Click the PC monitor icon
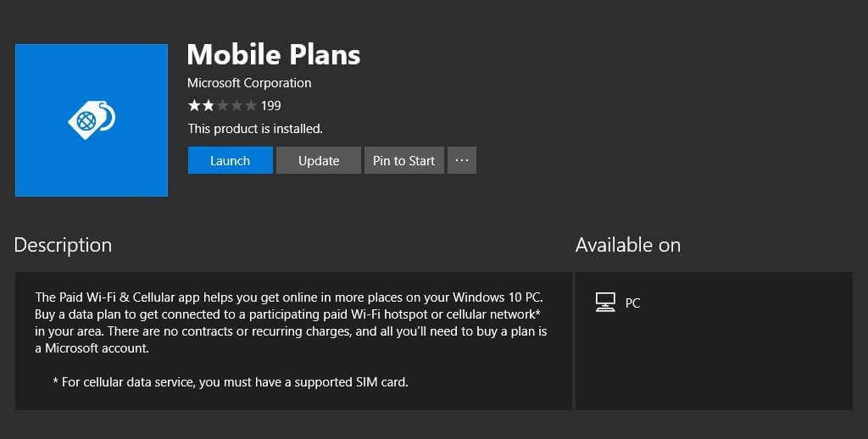This screenshot has width=868, height=439. [x=605, y=303]
